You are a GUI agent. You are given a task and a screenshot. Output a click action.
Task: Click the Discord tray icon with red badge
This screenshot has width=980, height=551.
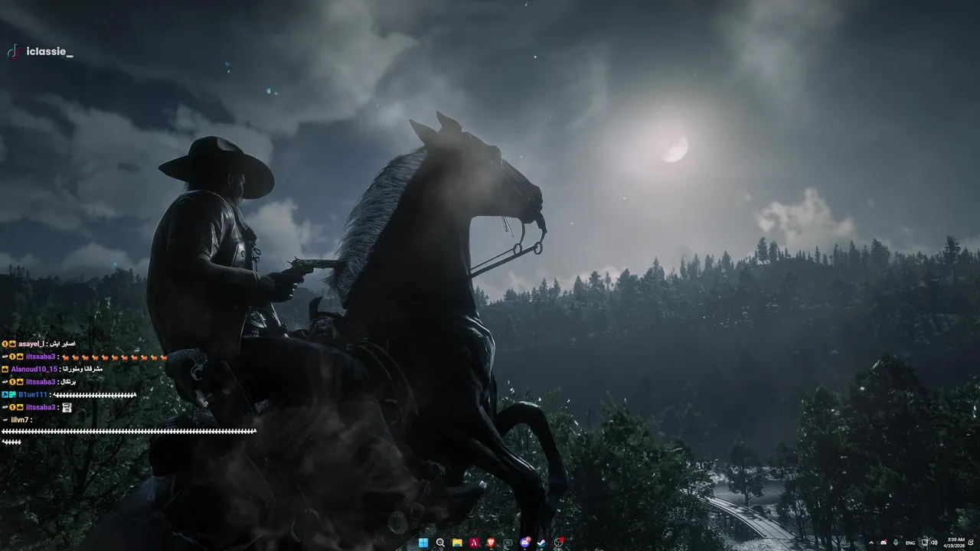click(x=884, y=542)
